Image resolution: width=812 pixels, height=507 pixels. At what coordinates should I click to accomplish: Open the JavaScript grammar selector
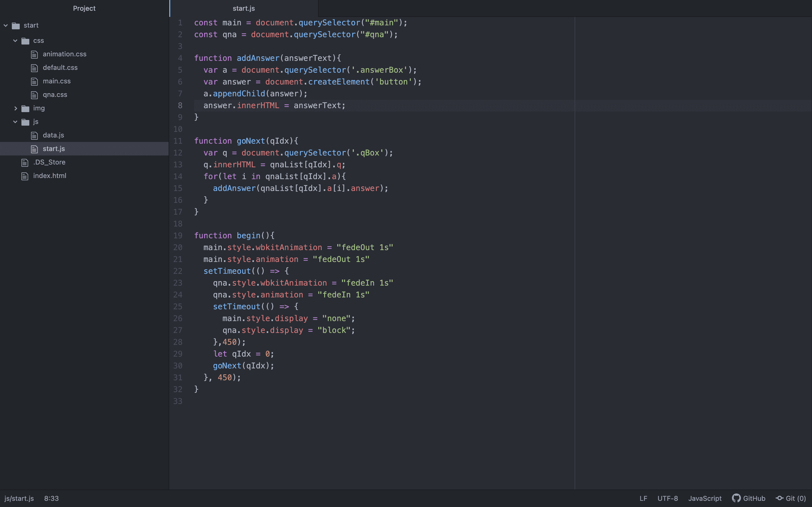[705, 498]
